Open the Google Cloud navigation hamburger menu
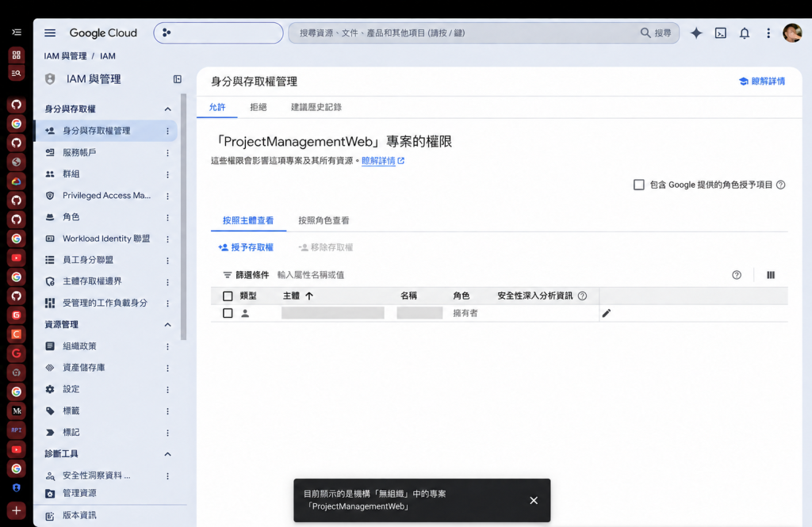 (50, 33)
